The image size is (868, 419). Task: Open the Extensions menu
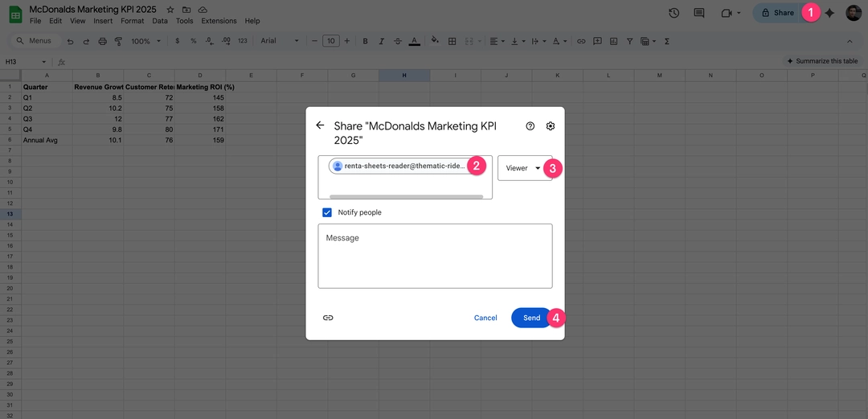pyautogui.click(x=219, y=21)
